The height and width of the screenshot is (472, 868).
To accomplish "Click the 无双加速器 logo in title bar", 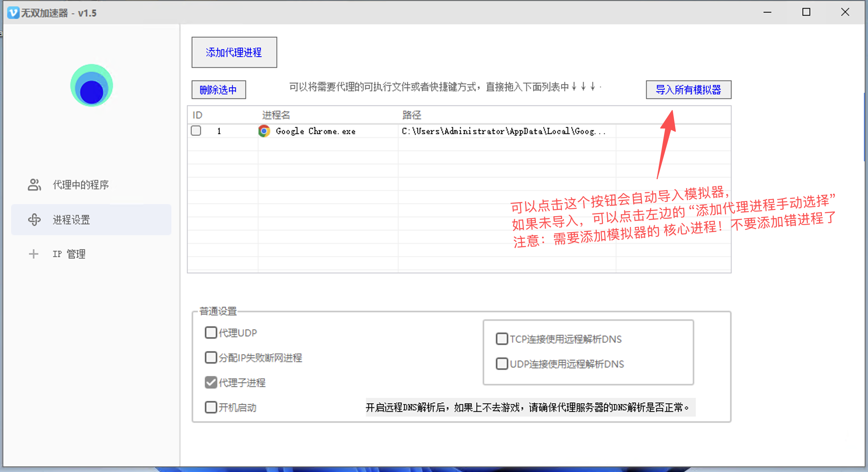I will pyautogui.click(x=13, y=12).
